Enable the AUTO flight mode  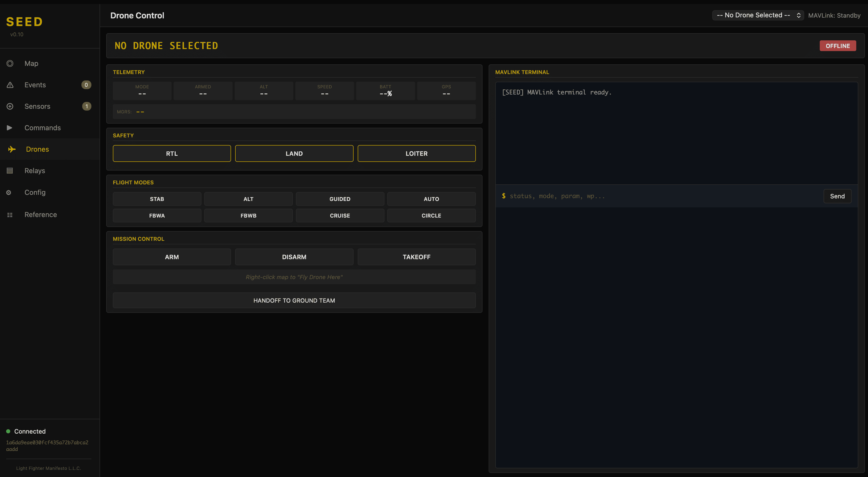coord(431,199)
